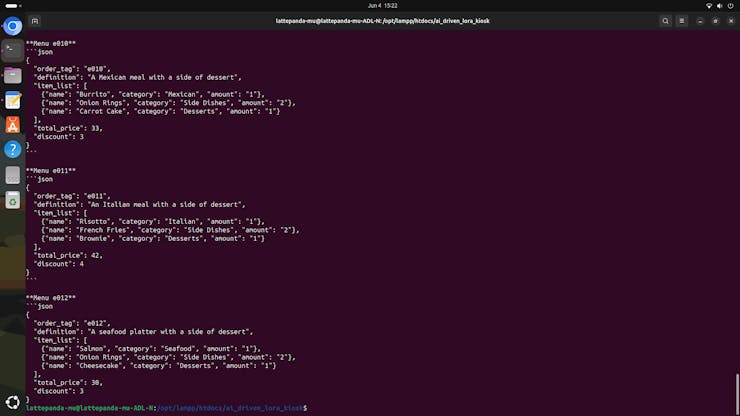Open the App Center dock icon

pos(13,125)
